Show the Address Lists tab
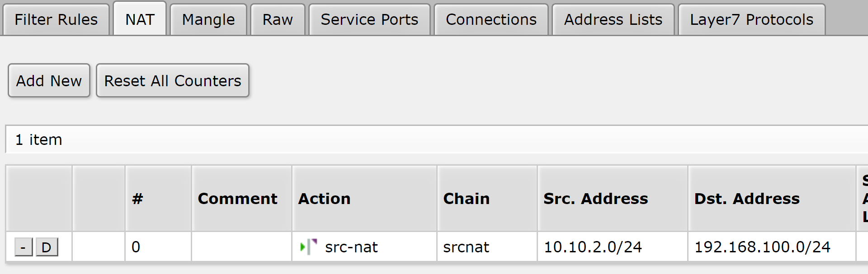The height and width of the screenshot is (274, 868). (x=613, y=20)
